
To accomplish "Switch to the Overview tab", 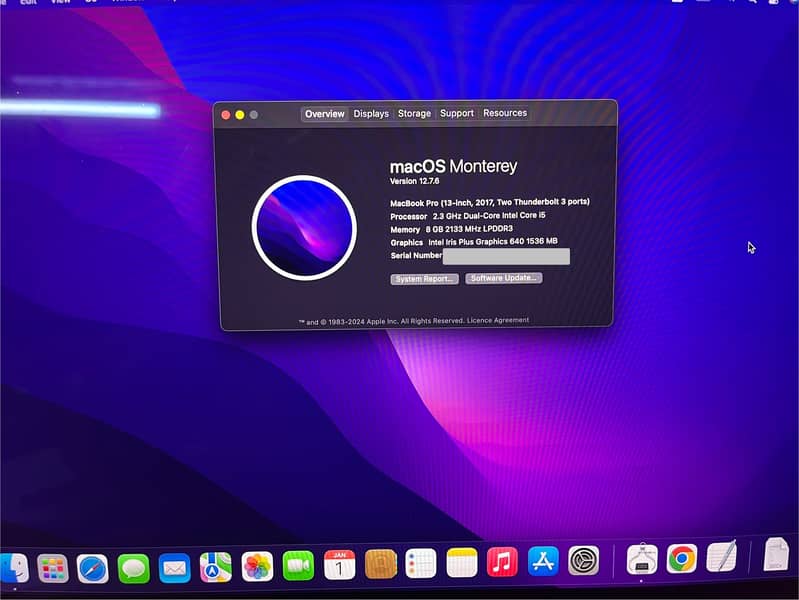I will (324, 114).
